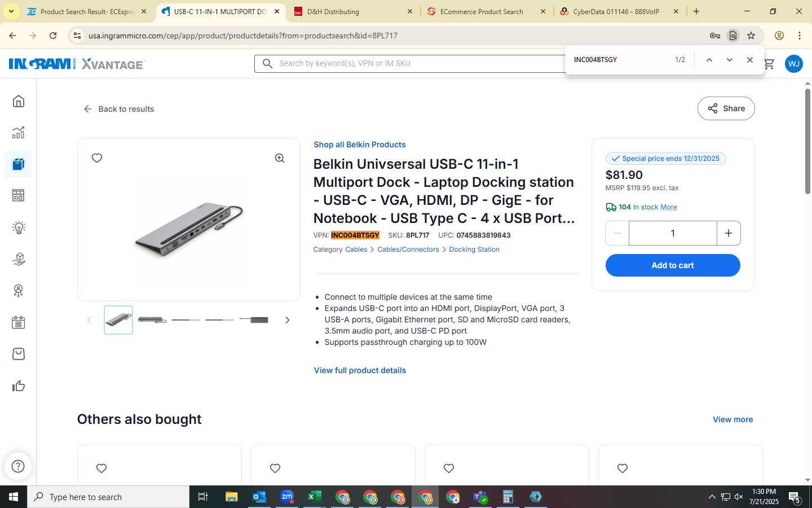Open the analytics chart icon in sidebar
The width and height of the screenshot is (812, 508).
pyautogui.click(x=19, y=133)
